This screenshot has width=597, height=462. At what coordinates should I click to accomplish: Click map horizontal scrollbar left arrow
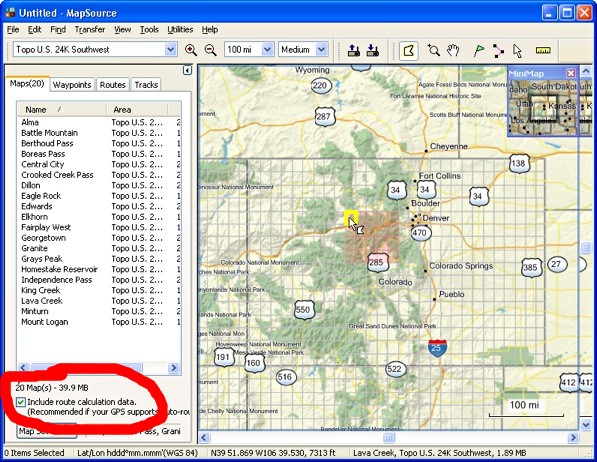click(204, 437)
